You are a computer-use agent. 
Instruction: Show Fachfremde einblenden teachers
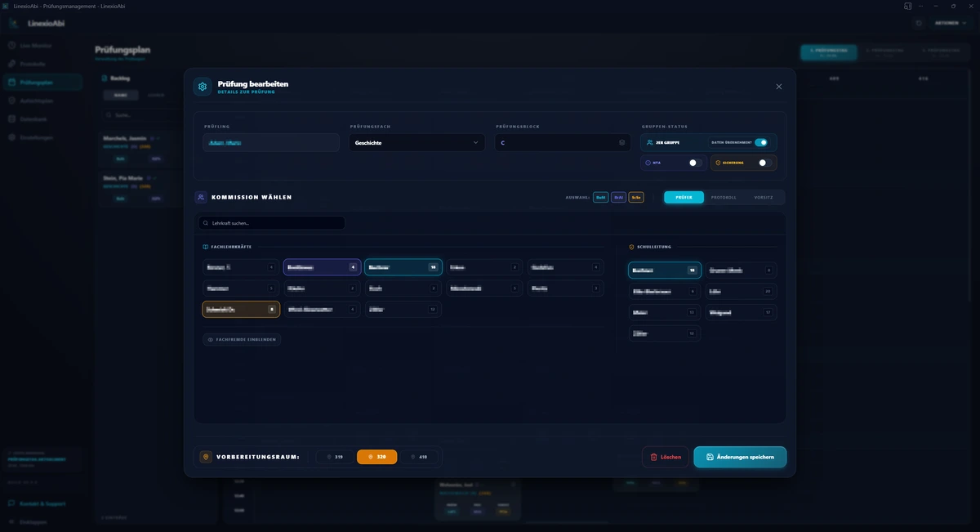[x=242, y=339]
